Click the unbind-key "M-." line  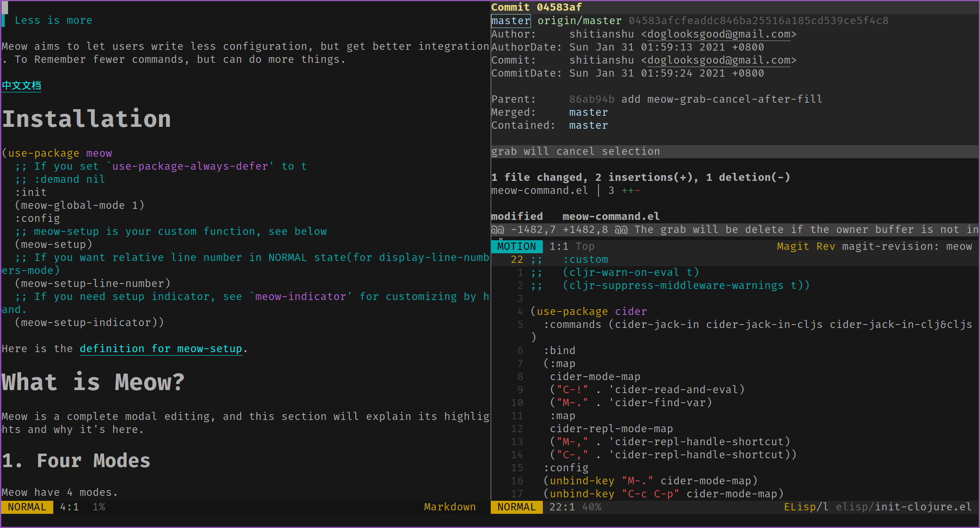[650, 481]
